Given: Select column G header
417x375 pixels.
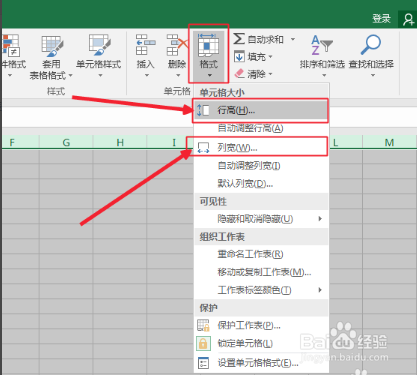Looking at the screenshot, I should pyautogui.click(x=66, y=143).
